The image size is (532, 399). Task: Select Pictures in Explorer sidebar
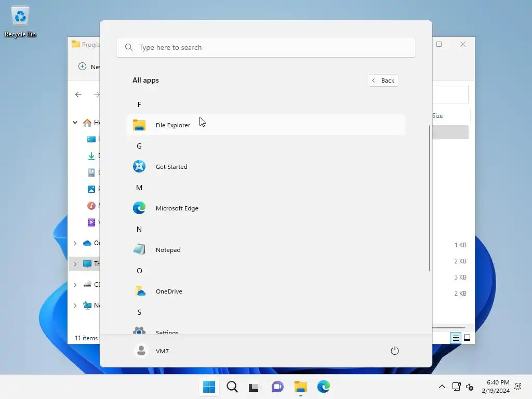click(x=93, y=189)
